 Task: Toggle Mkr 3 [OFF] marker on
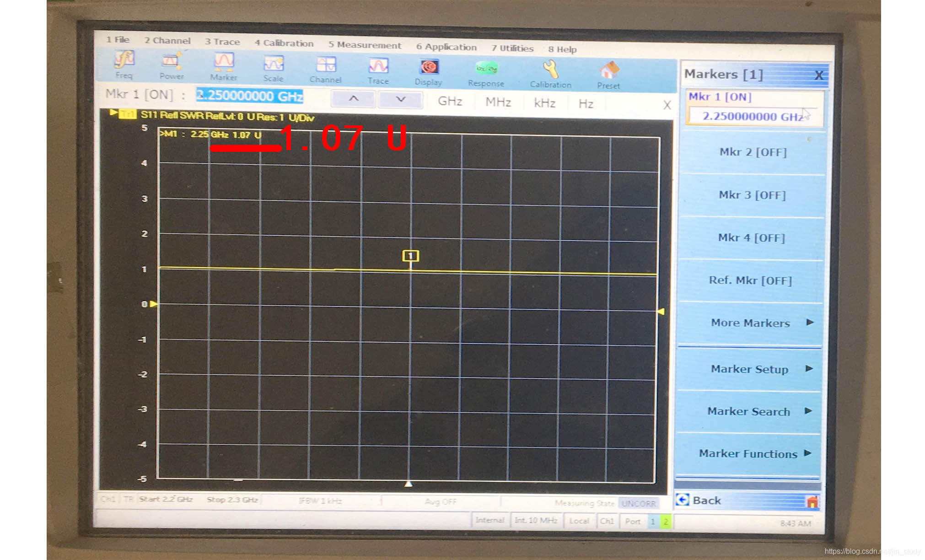coord(752,195)
